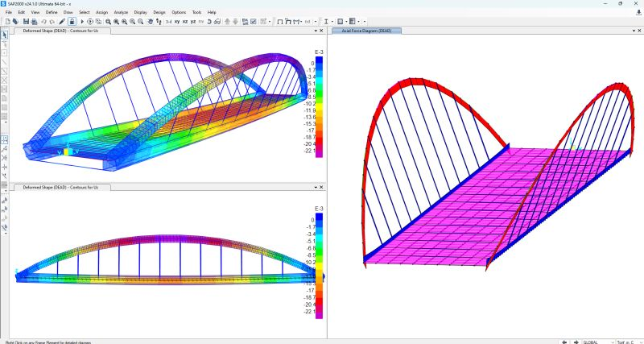Open the Analyze menu
Screen dimensions: 644x344
pos(121,12)
